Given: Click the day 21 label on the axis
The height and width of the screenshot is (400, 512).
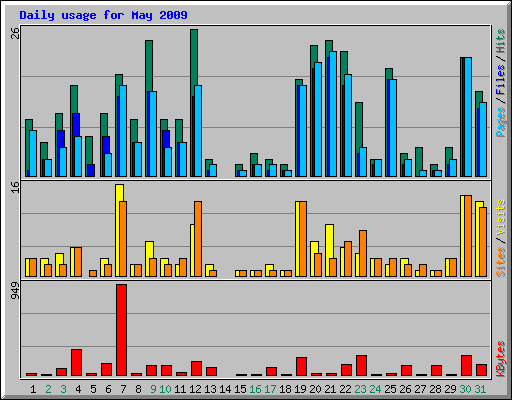Looking at the screenshot, I should pos(330,389).
